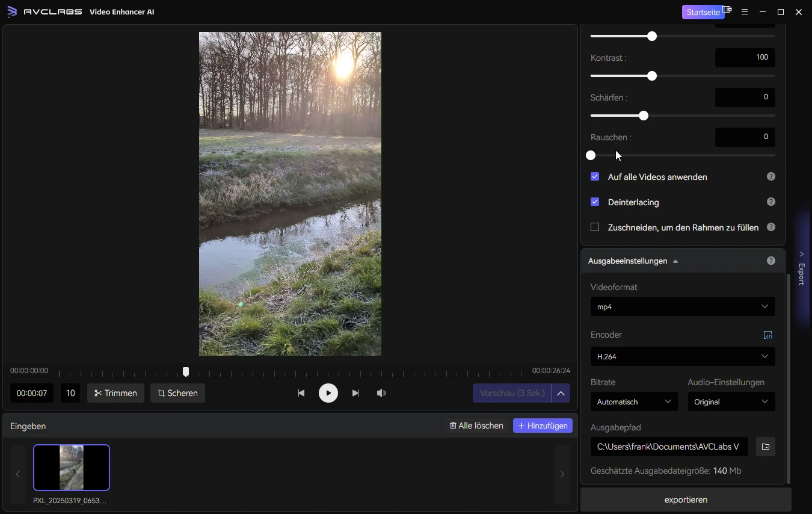Mute audio with the speaker icon

coord(381,393)
